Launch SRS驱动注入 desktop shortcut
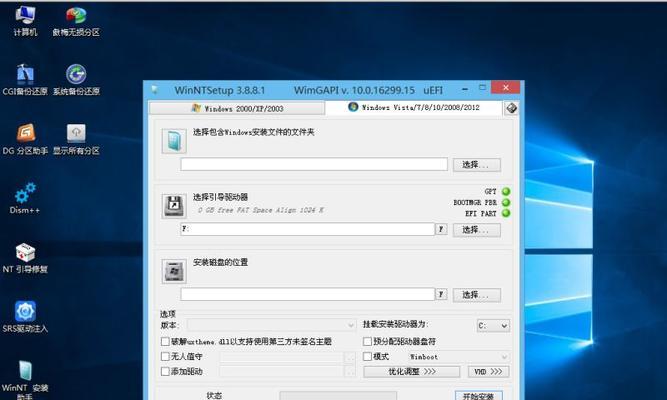 click(25, 317)
